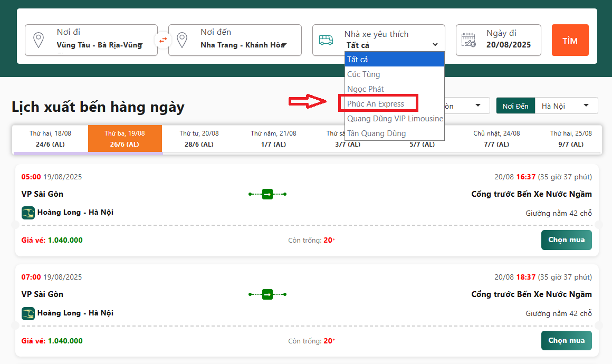
Task: Click Chọn mua for the 07:00 trip
Action: click(566, 341)
